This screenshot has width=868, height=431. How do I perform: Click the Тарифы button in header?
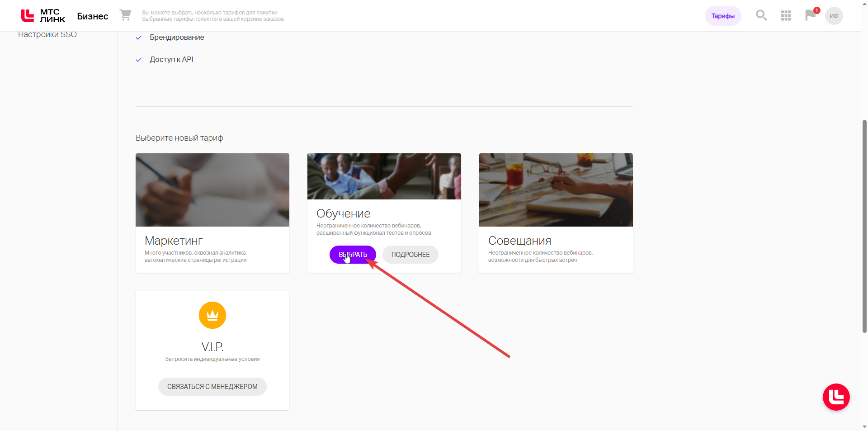tap(723, 16)
